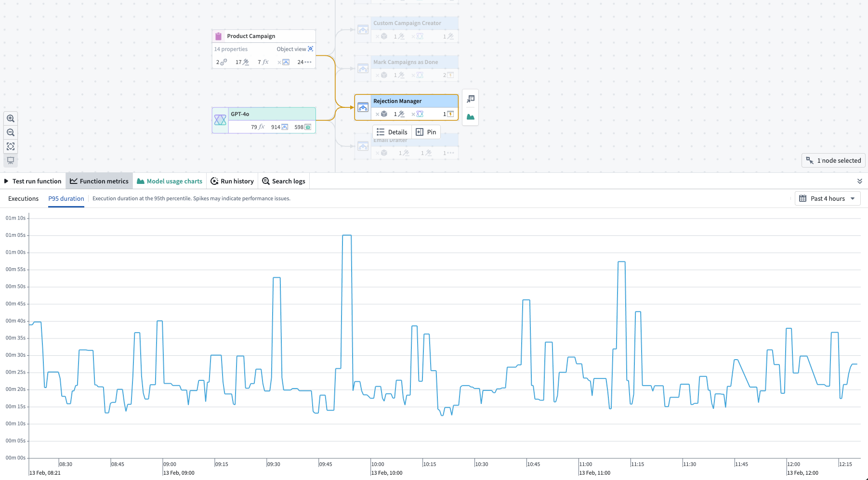Enable presentation mode
The width and height of the screenshot is (868, 480).
tap(10, 160)
